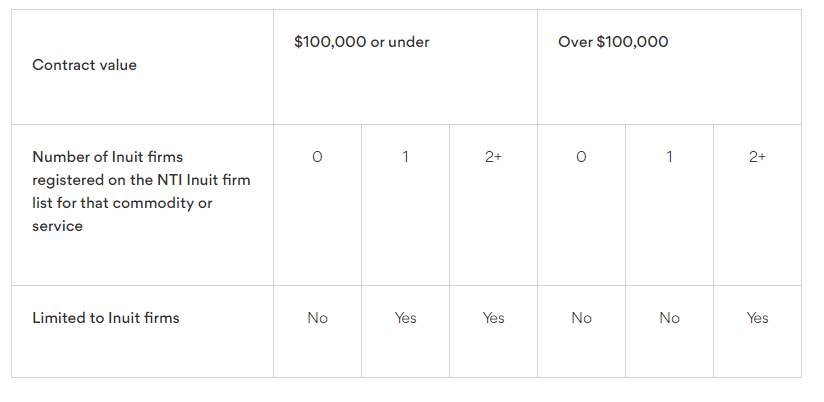Click "No" for 0 firms, $100,000 or under
Viewport: 824px width, 402px height.
(x=317, y=318)
